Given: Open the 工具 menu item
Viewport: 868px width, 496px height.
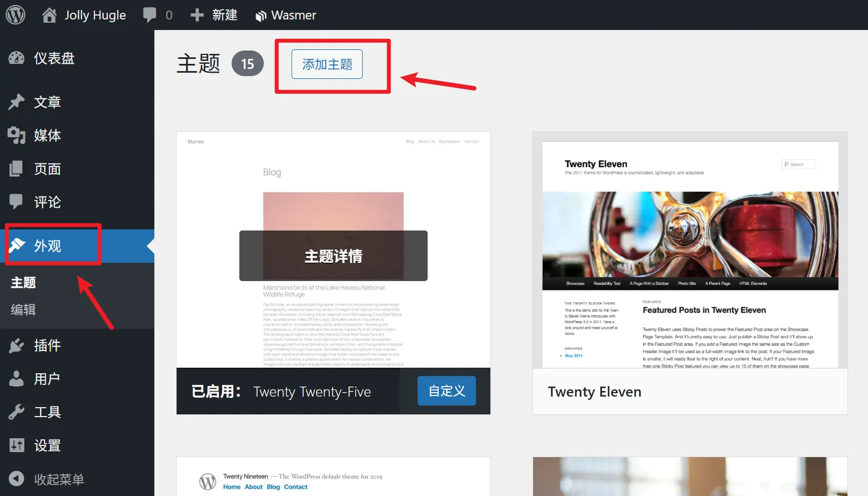Looking at the screenshot, I should 77,412.
